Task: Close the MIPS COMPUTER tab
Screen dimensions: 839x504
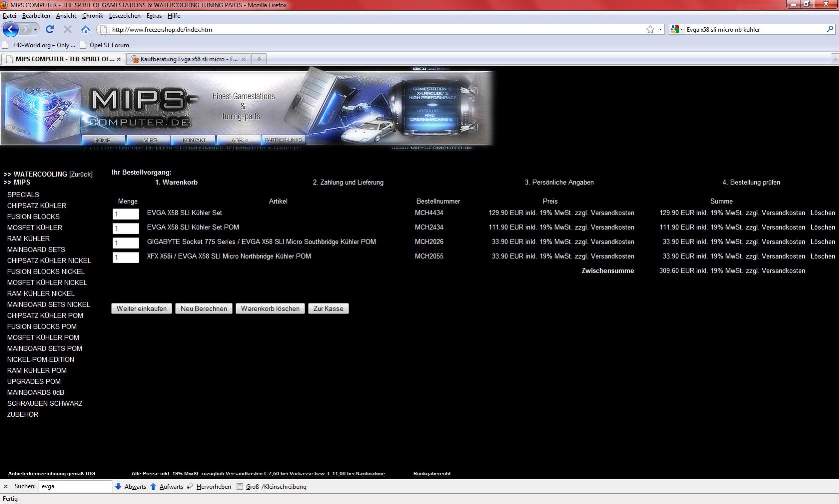Action: 119,59
